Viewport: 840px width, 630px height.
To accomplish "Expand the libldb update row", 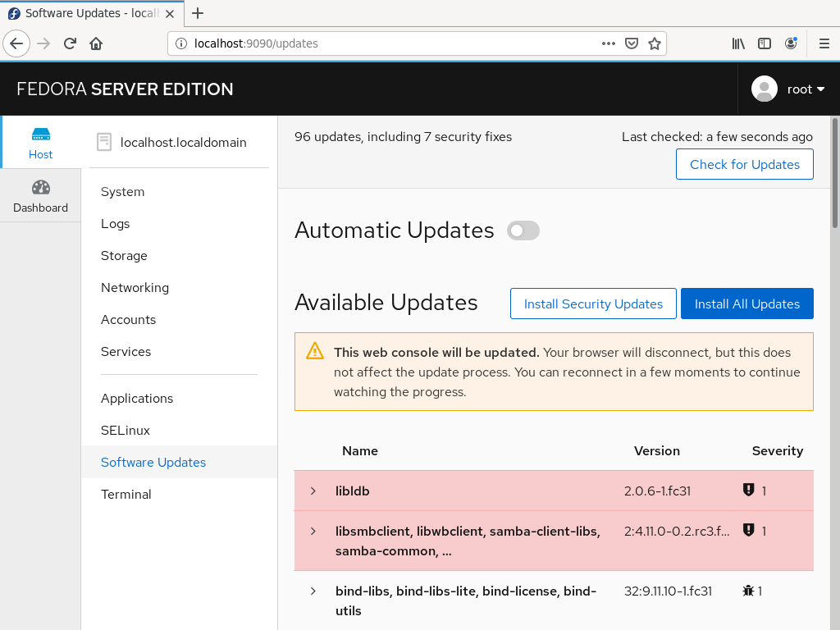I will 313,491.
